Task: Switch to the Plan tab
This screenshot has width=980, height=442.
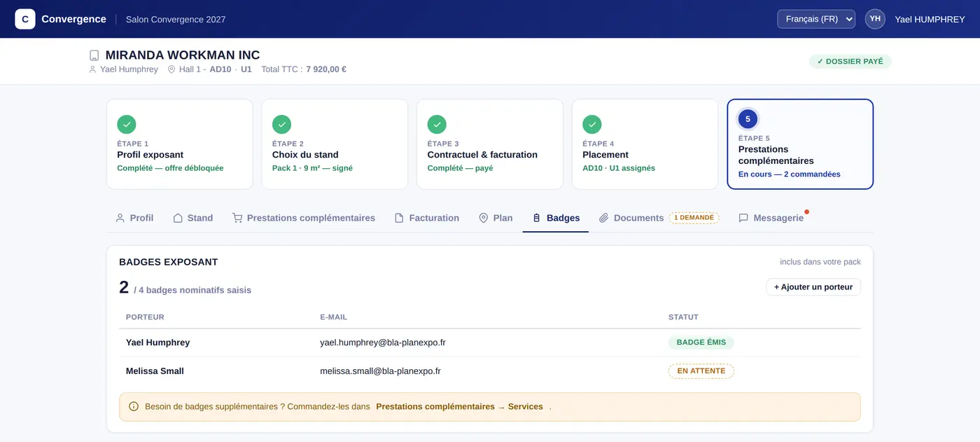Action: pyautogui.click(x=496, y=218)
